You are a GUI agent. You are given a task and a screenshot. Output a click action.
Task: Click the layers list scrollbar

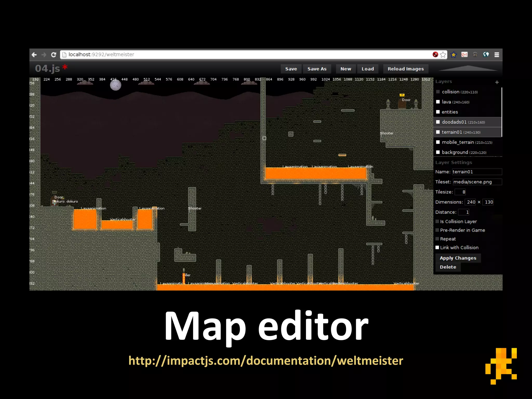(502, 112)
